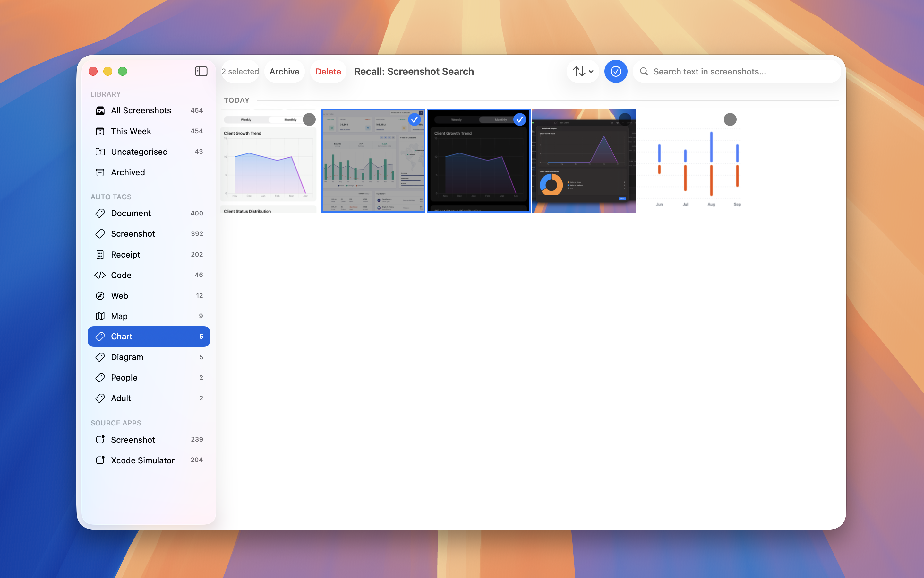Show This Week screenshots
This screenshot has height=578, width=924.
(149, 131)
